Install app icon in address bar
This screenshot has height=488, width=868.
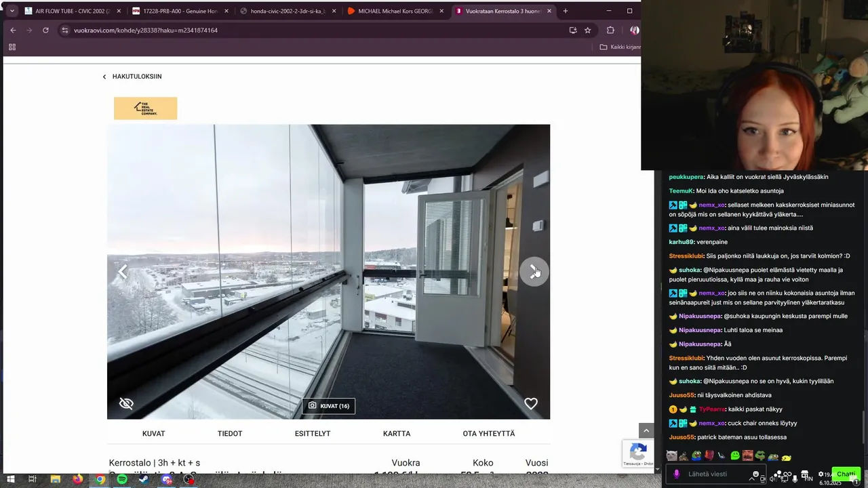click(x=573, y=30)
